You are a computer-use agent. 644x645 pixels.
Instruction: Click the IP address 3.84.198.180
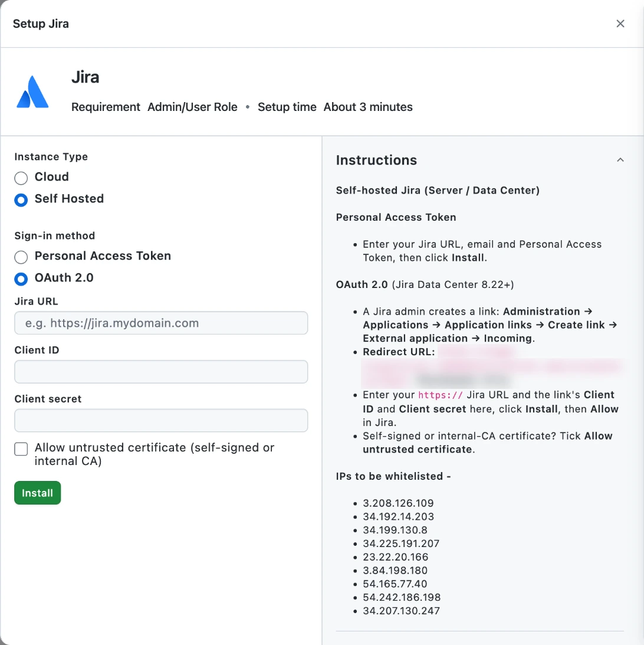click(x=395, y=571)
